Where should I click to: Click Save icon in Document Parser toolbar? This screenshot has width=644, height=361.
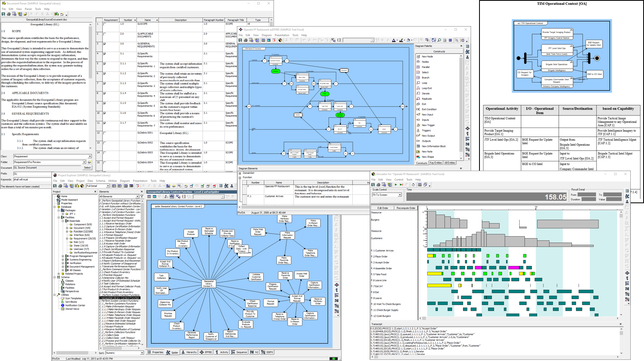point(3,14)
